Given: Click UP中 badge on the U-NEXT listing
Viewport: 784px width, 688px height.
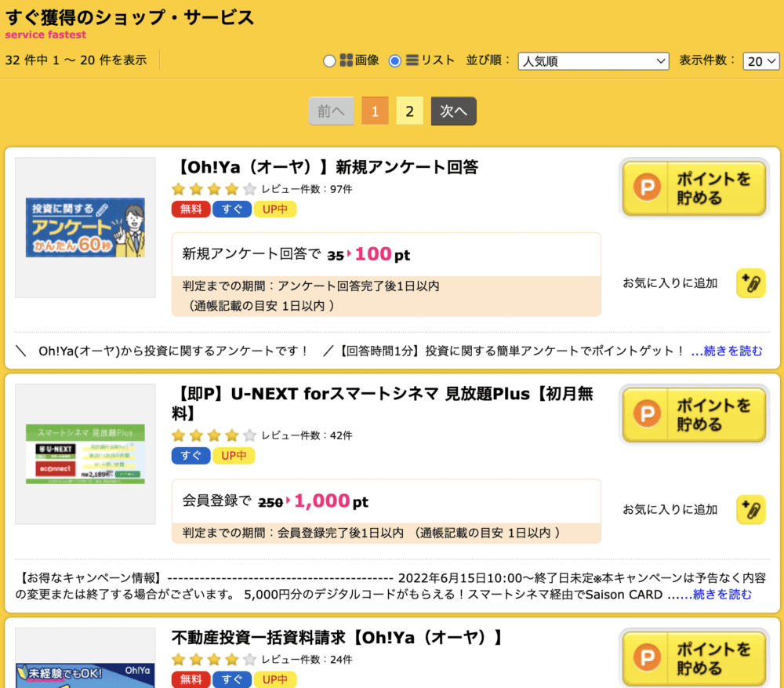Looking at the screenshot, I should coord(234,456).
